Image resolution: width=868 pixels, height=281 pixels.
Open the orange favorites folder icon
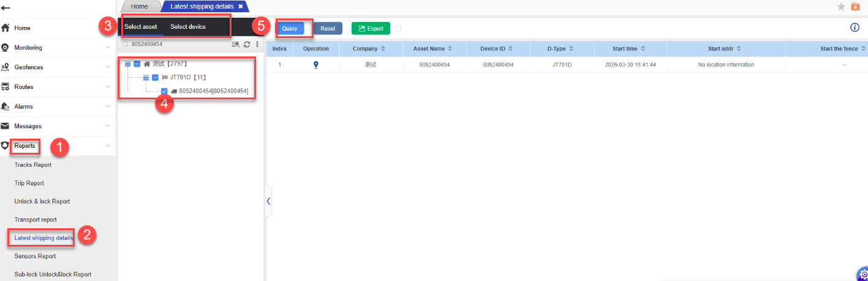pos(855,7)
